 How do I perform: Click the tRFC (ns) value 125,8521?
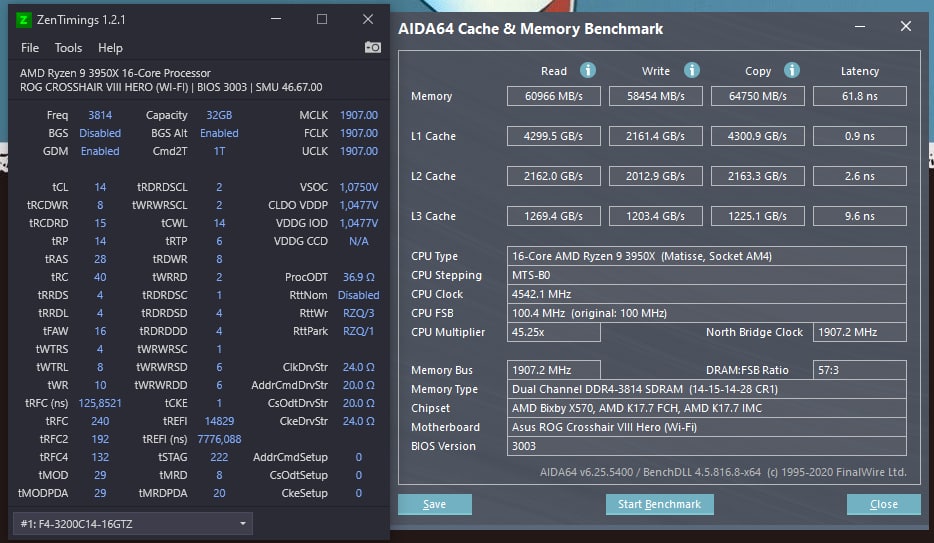(100, 403)
